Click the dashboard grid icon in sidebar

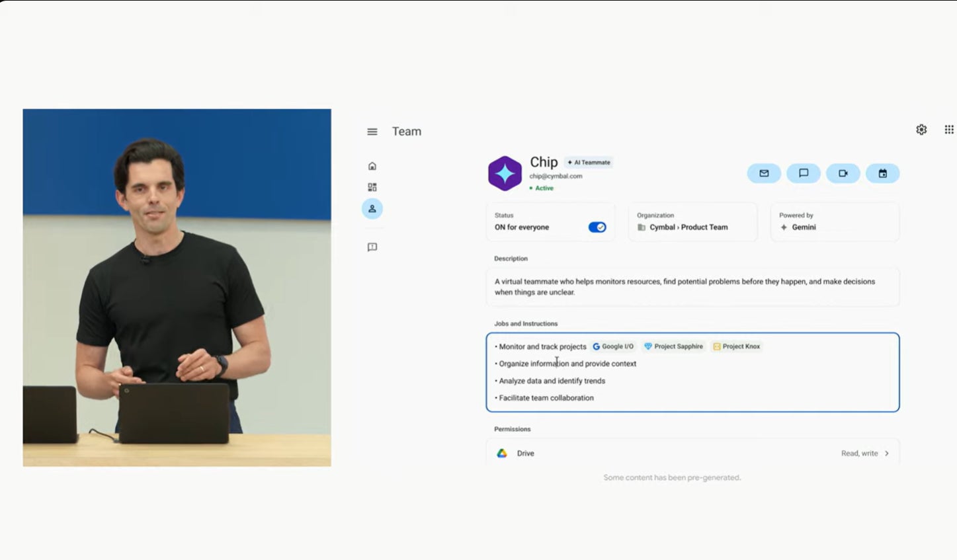[372, 186]
